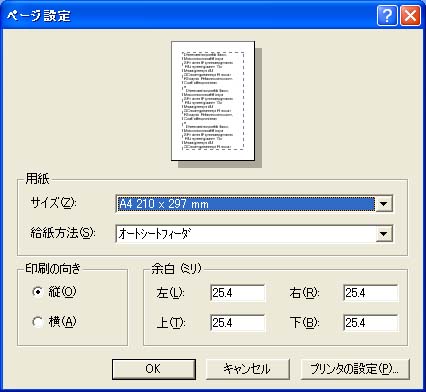Click the 右(R) label
The image size is (426, 392).
304,293
